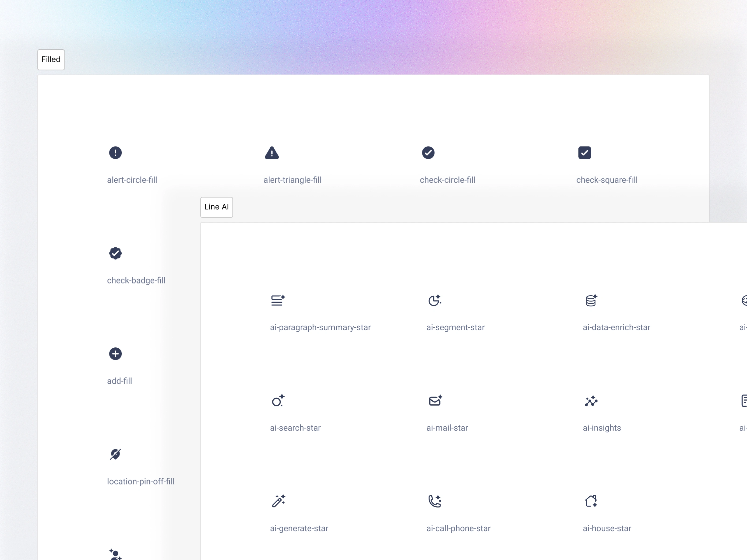Select the ai-search-star icon
This screenshot has height=560, width=747.
pos(278,401)
